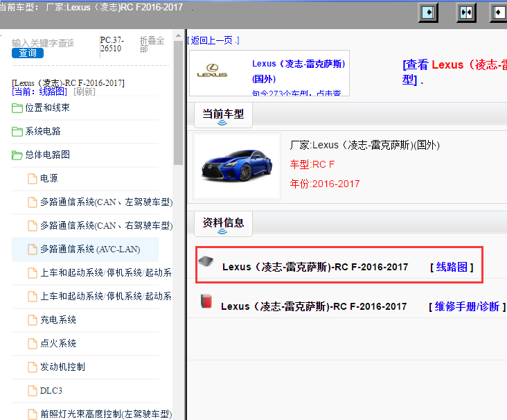The width and height of the screenshot is (507, 420).
Task: Open 多路通信系统(CAN、左驾驶车型) entry
Action: pos(107,202)
